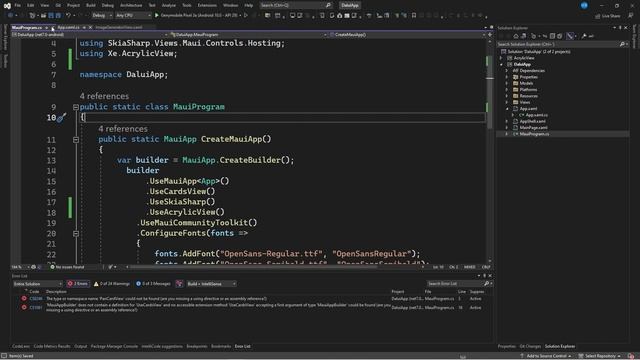640x360 pixels.
Task: Pin the Solution Explorer panel
Action: (x=620, y=28)
